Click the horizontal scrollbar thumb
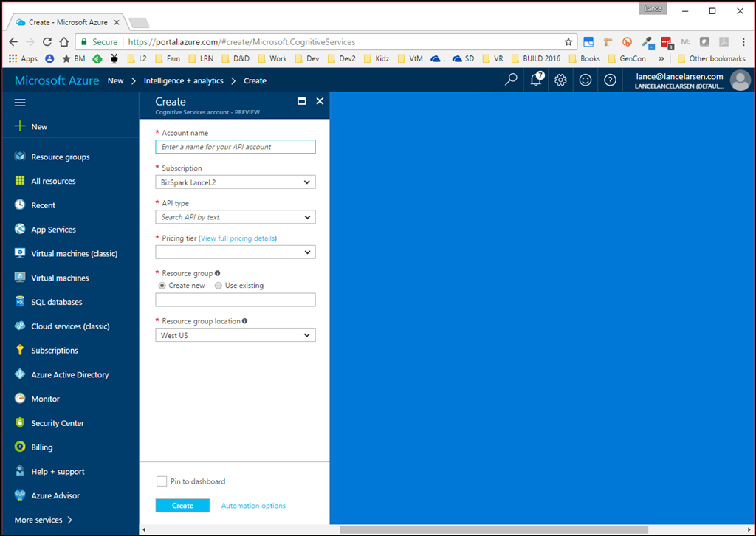 tap(494, 529)
